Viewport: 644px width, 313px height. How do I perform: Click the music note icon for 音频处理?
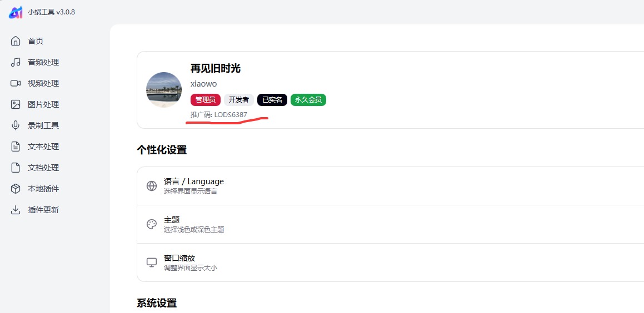coord(16,62)
